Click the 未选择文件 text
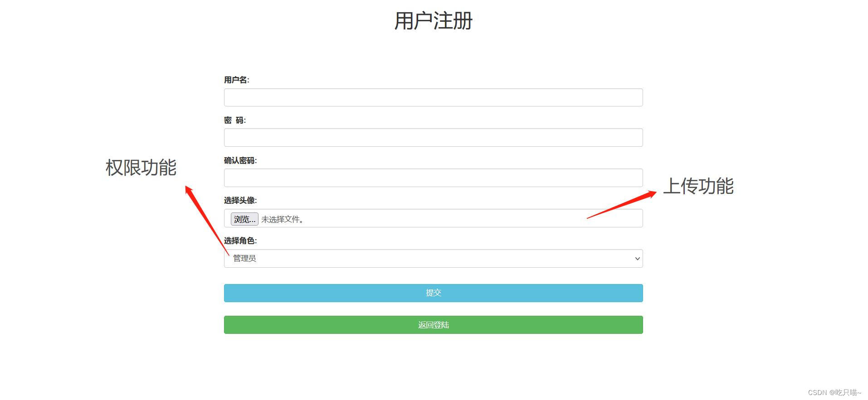This screenshot has height=400, width=868. coord(283,219)
